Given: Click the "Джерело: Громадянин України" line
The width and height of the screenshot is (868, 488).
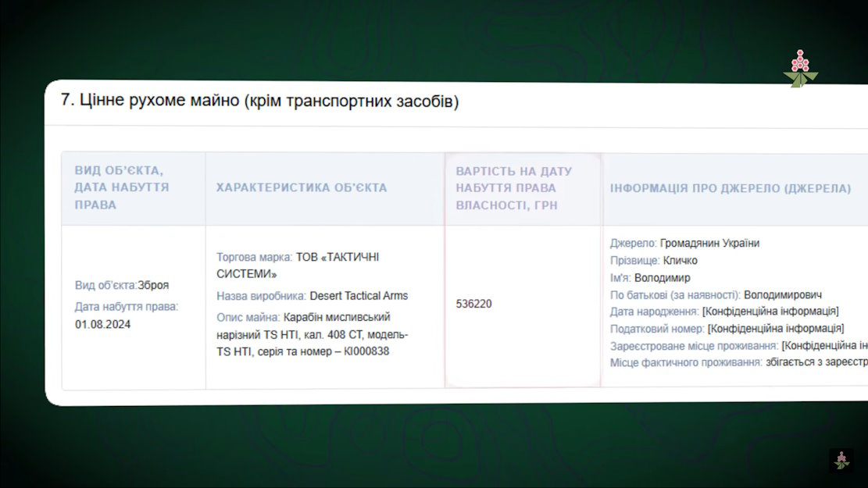Looking at the screenshot, I should pos(684,243).
